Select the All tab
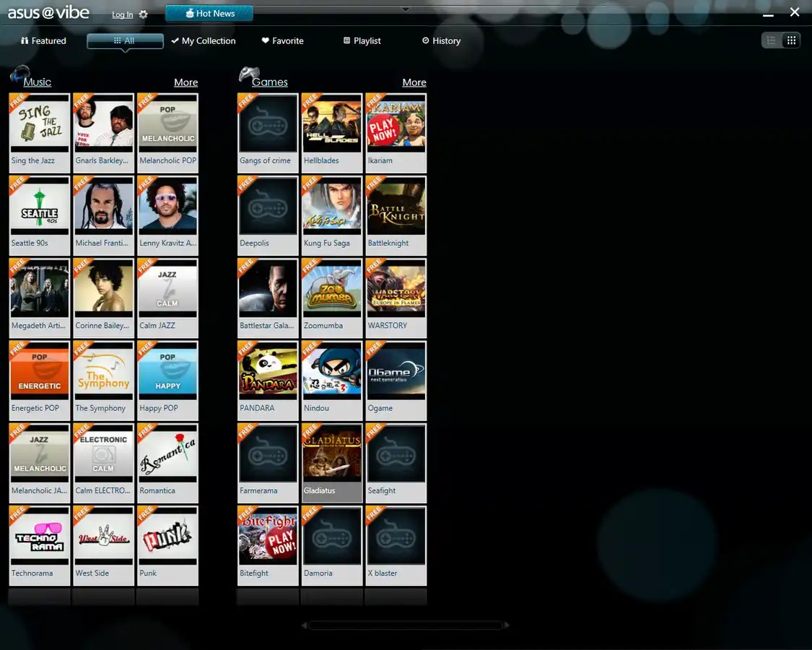812x650 pixels. 125,41
